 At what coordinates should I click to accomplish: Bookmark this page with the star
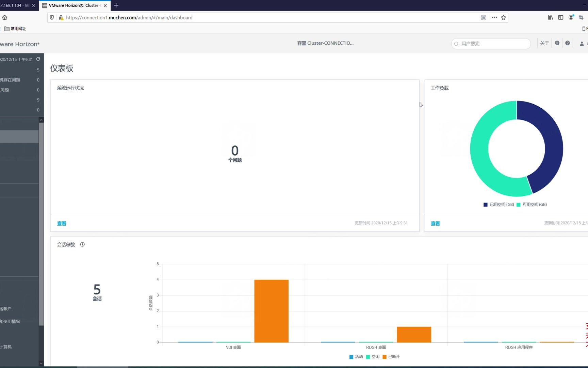(504, 17)
